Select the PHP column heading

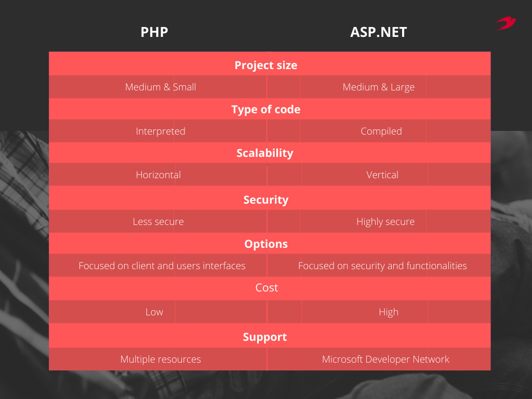(x=154, y=32)
